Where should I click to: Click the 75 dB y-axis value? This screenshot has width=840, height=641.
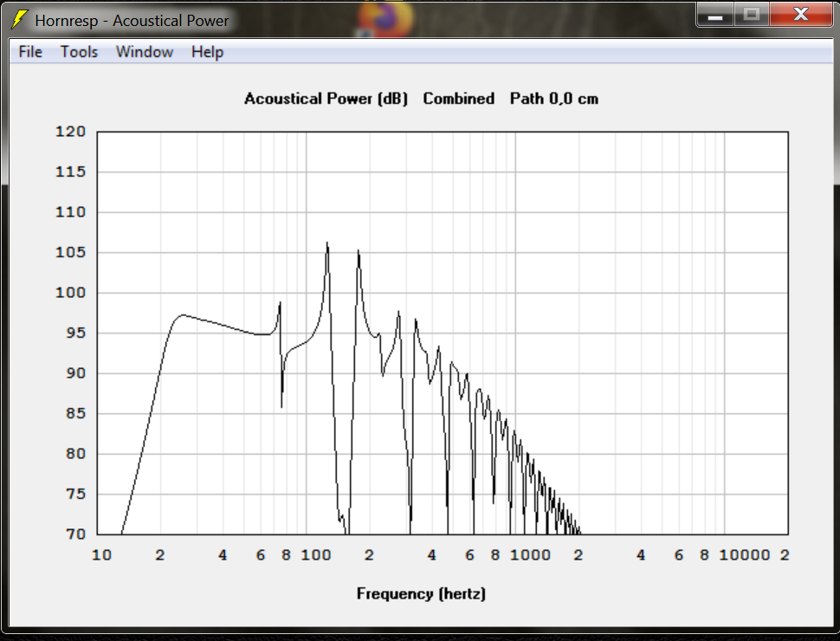75,494
